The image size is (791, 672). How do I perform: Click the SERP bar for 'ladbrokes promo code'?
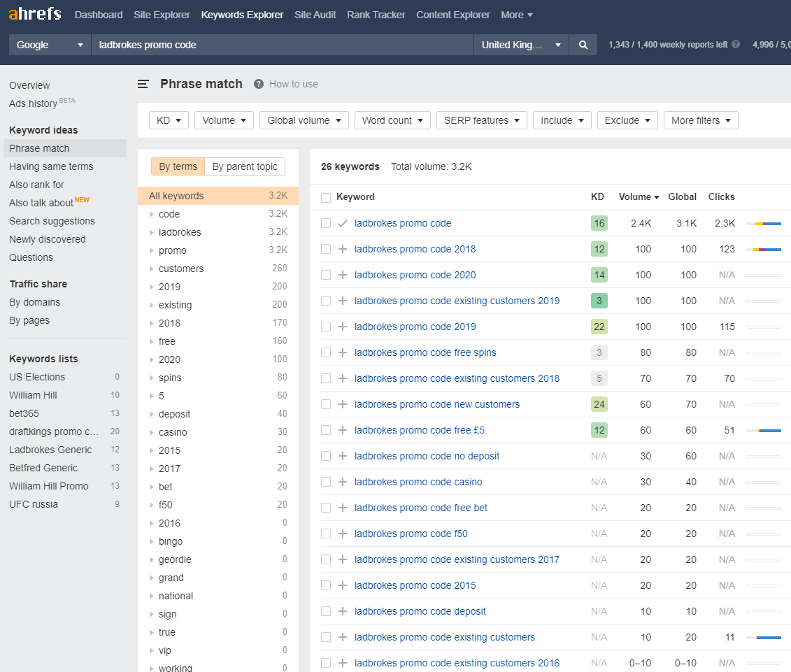click(x=763, y=224)
